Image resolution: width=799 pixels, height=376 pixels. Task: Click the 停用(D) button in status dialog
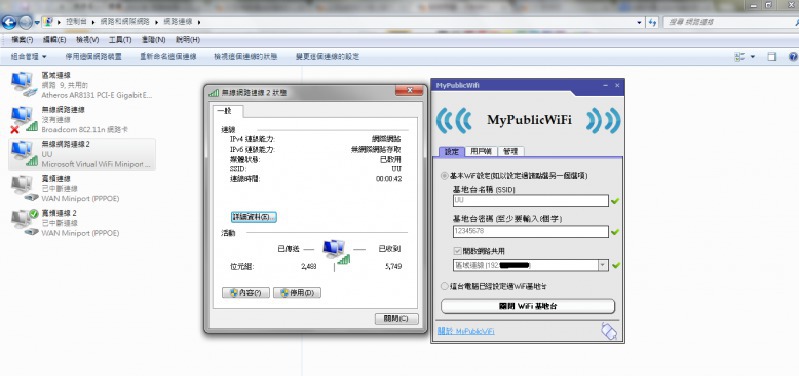tap(297, 293)
